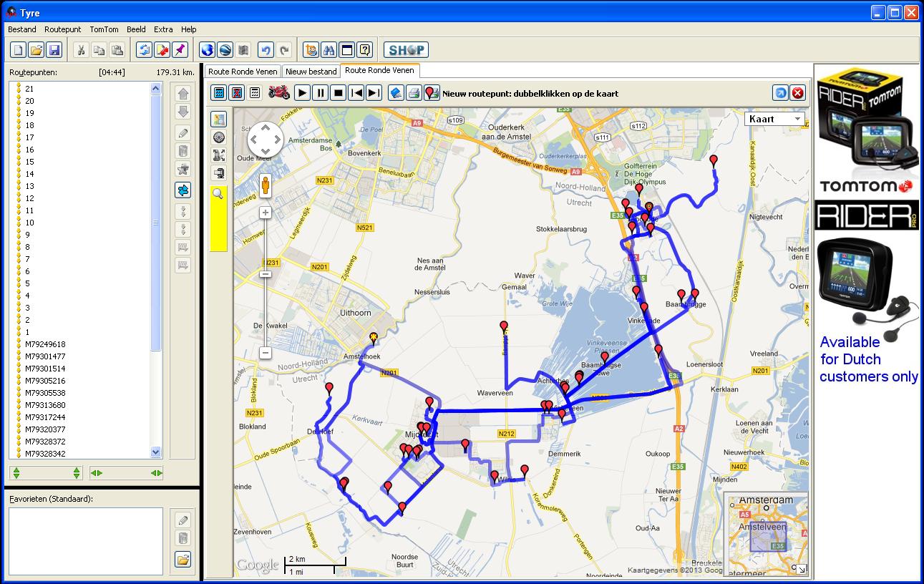
Task: Select route point M79305216 in list
Action: (45, 381)
